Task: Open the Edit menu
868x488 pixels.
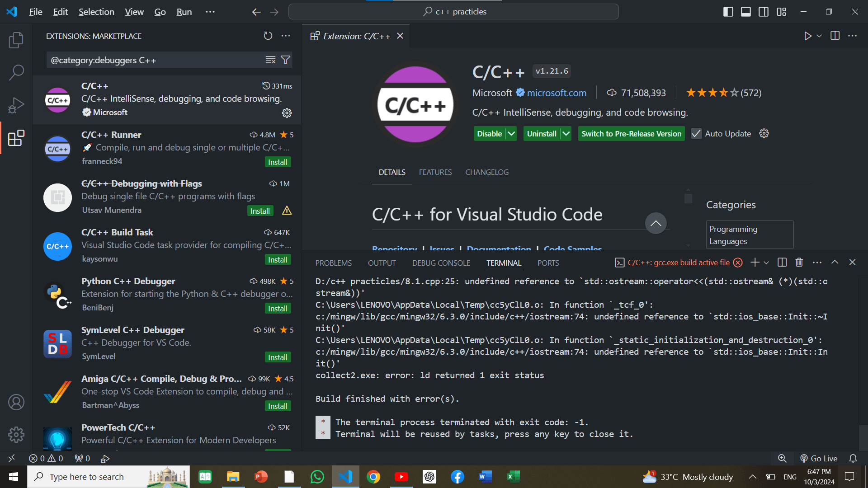Action: point(61,12)
